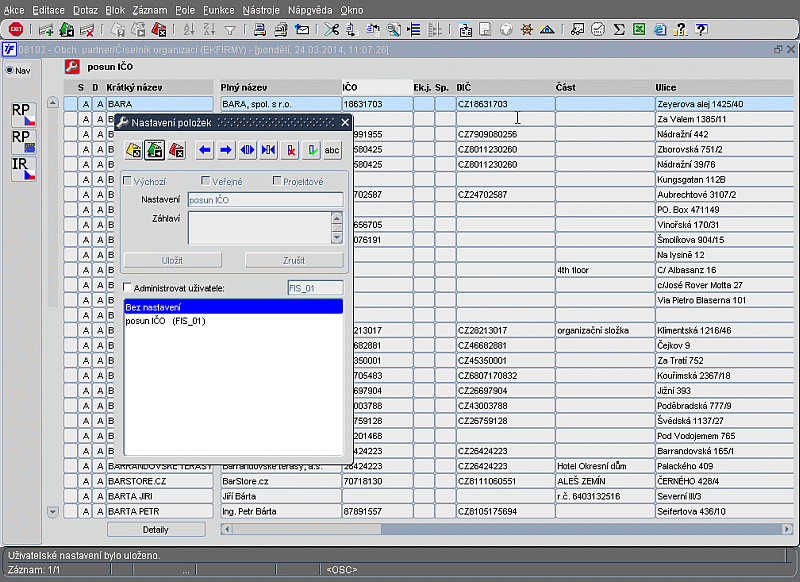Click the sort ascending A-Z icon
The height and width of the screenshot is (582, 800).
(189, 30)
